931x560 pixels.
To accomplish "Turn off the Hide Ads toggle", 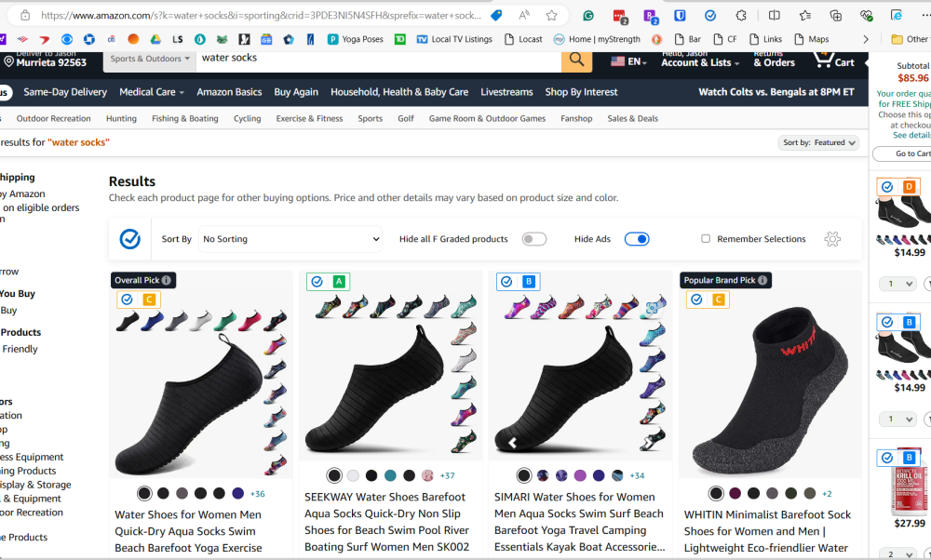I will [637, 239].
